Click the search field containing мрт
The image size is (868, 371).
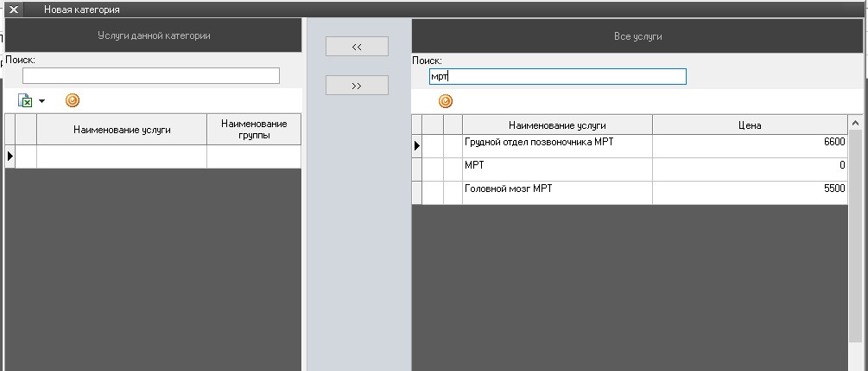click(557, 77)
